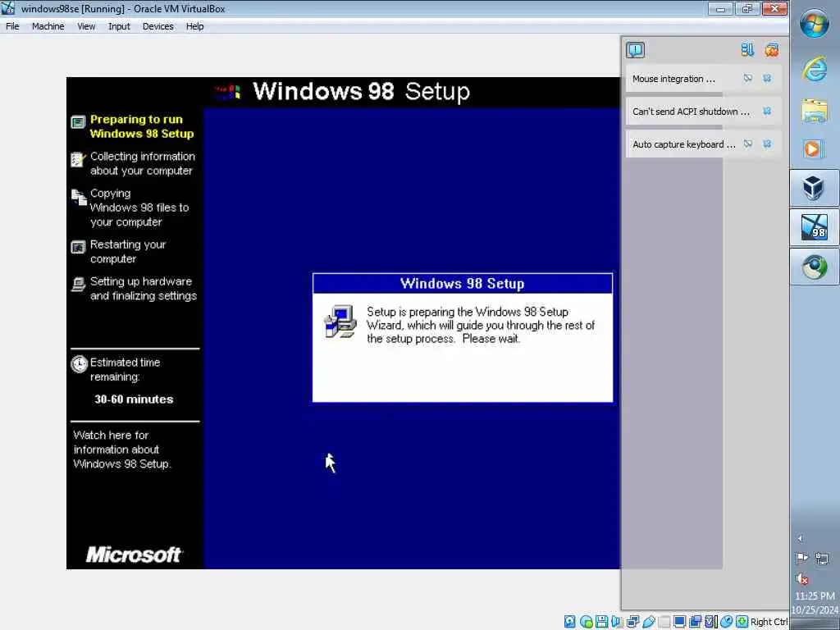
Task: Click the 'Watch here for information' text
Action: pos(122,450)
